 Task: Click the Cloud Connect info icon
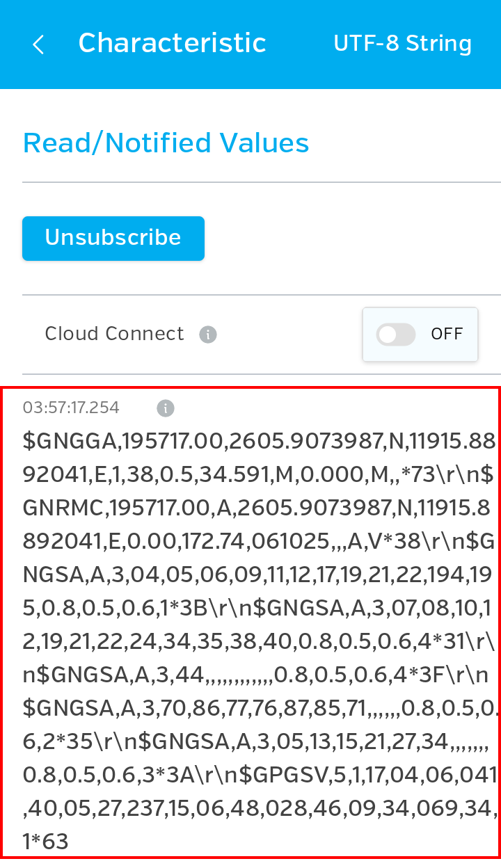(208, 335)
